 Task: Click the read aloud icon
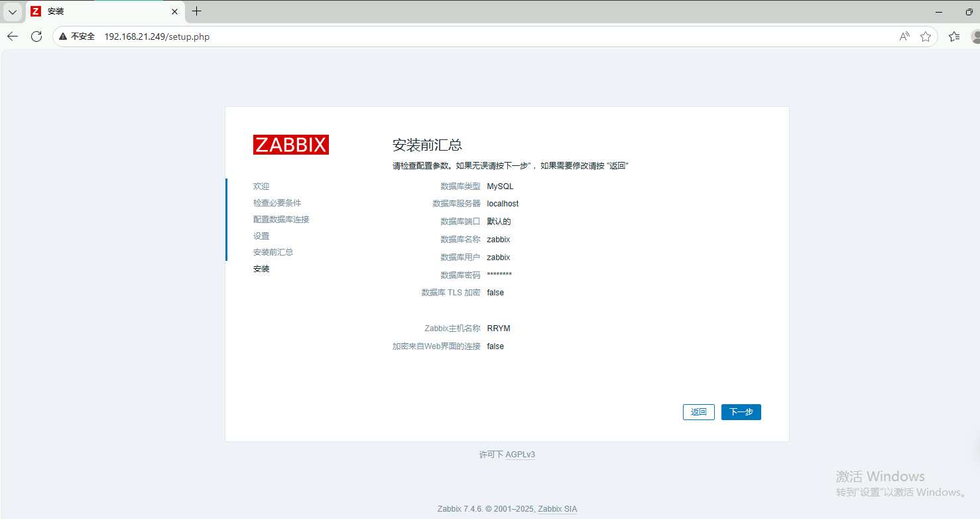tap(904, 37)
